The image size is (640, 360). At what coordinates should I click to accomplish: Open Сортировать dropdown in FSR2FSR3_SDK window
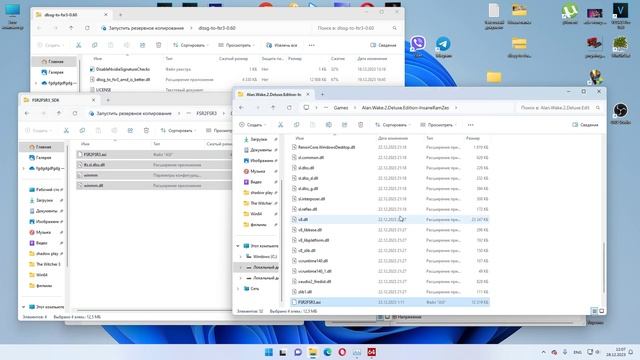point(178,131)
